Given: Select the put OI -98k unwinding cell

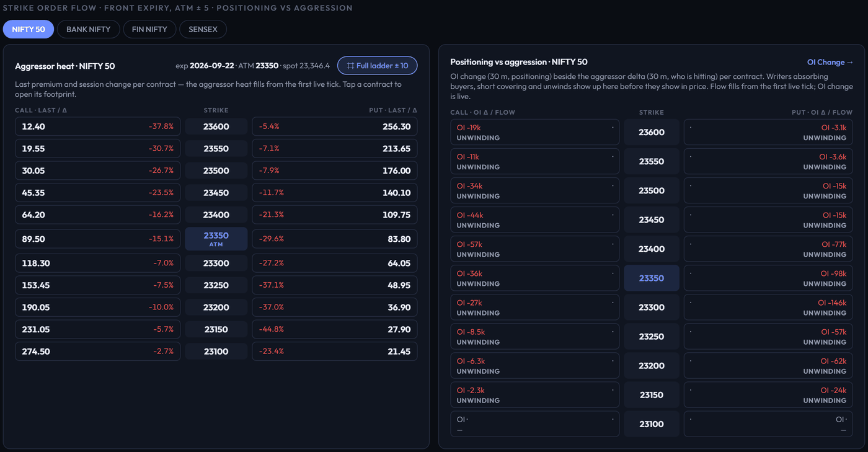Looking at the screenshot, I should (x=768, y=278).
